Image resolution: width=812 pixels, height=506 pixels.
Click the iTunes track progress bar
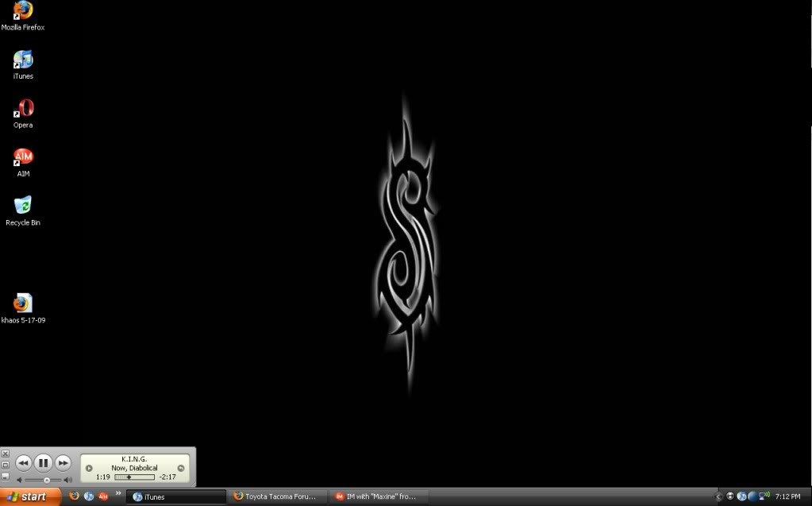point(135,477)
